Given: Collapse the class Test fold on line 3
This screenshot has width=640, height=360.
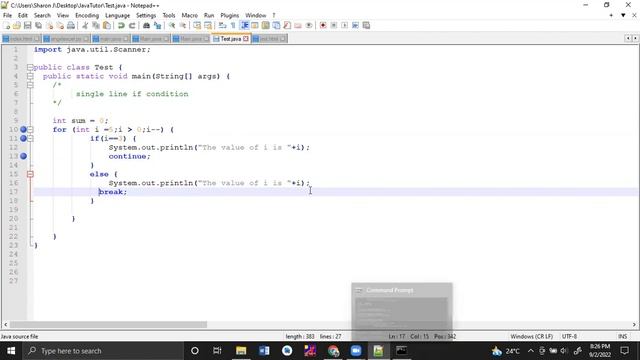Looking at the screenshot, I should coord(30,67).
